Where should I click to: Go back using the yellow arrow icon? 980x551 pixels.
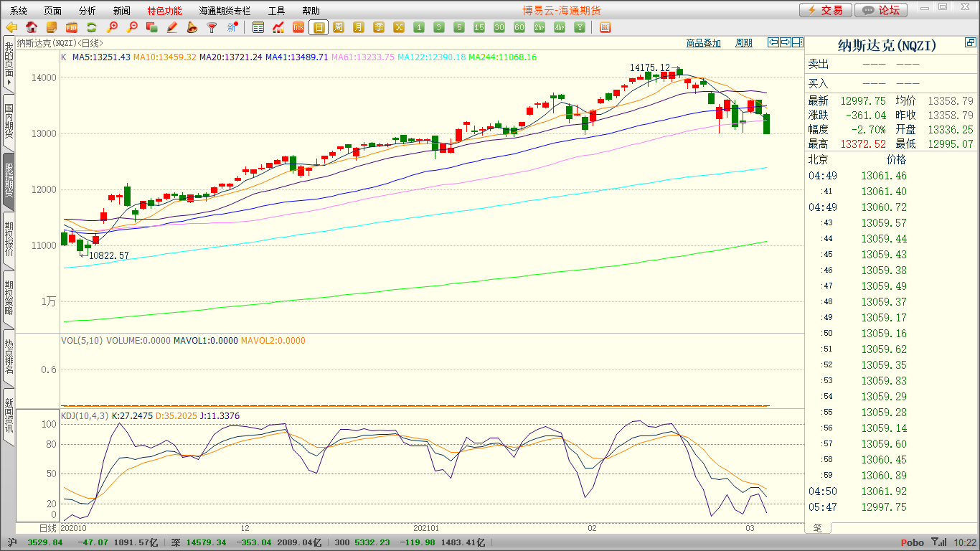(11, 27)
